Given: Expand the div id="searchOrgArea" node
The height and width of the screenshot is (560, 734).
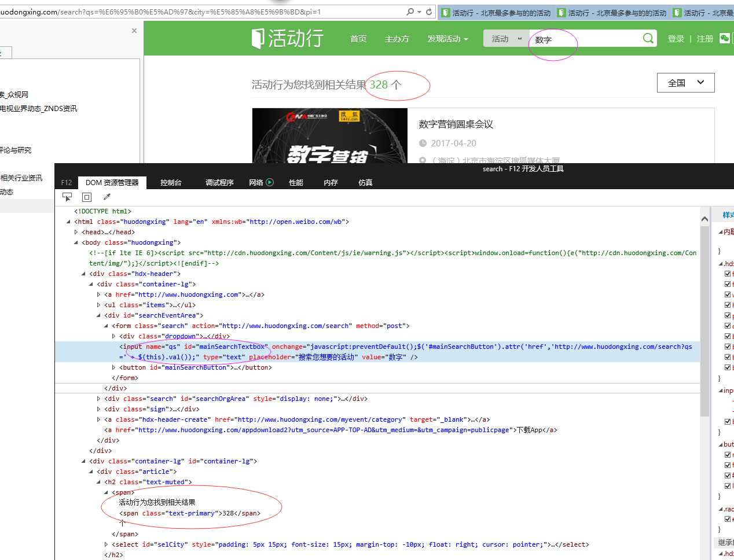Looking at the screenshot, I should tap(99, 399).
